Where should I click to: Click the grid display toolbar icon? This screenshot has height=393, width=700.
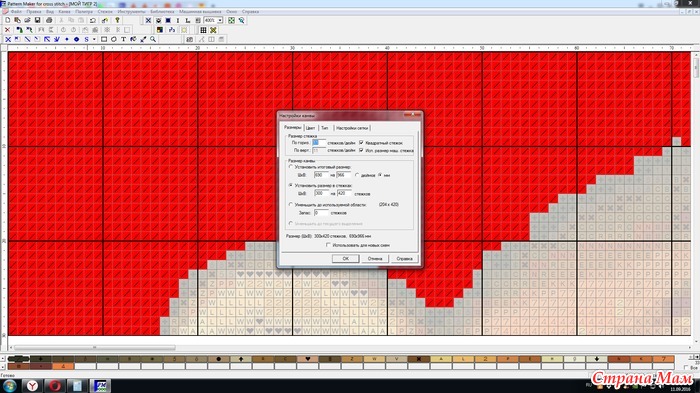pyautogui.click(x=203, y=30)
